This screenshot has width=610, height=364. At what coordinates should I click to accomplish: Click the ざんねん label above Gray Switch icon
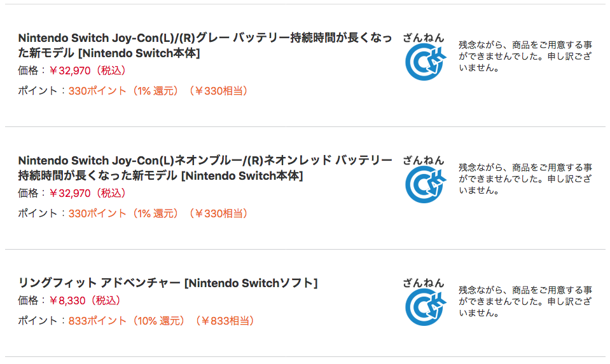[423, 37]
